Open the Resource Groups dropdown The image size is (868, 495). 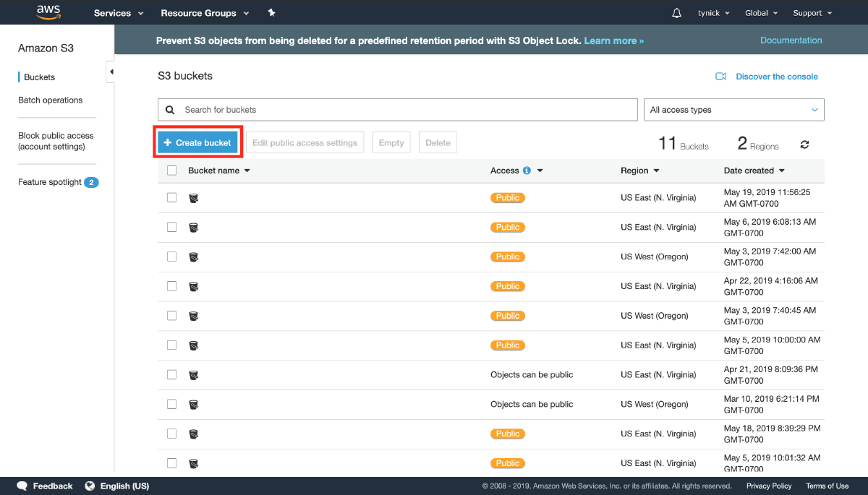pyautogui.click(x=205, y=13)
